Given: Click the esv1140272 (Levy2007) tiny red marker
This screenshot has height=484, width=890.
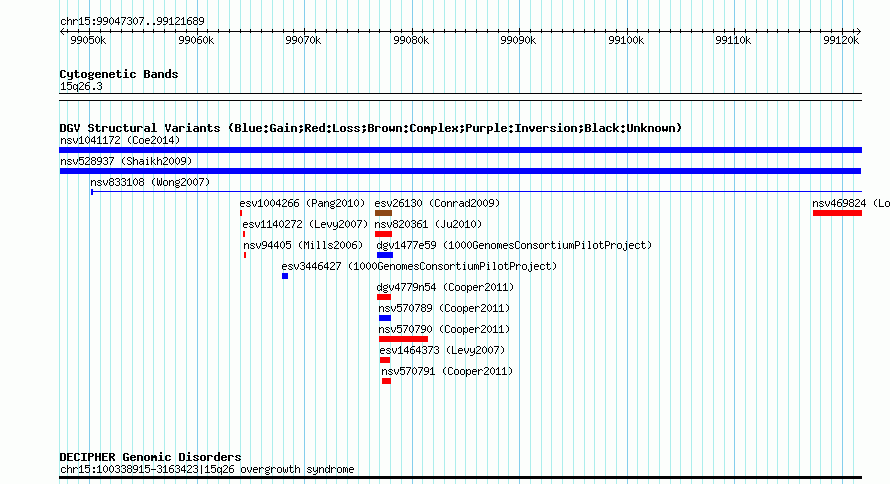Looking at the screenshot, I should pyautogui.click(x=244, y=234).
